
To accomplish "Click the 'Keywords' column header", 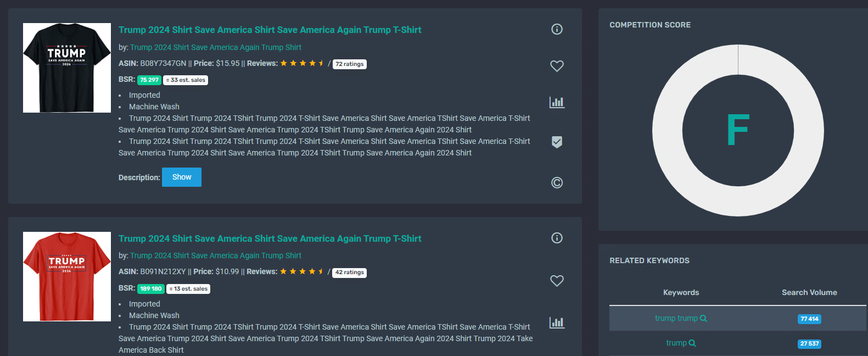I will click(x=681, y=292).
